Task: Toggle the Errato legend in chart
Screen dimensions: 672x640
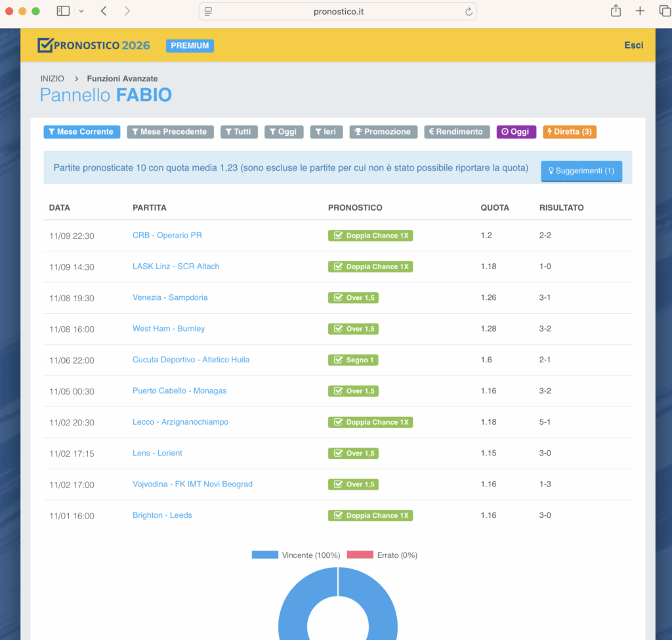Action: click(x=382, y=555)
